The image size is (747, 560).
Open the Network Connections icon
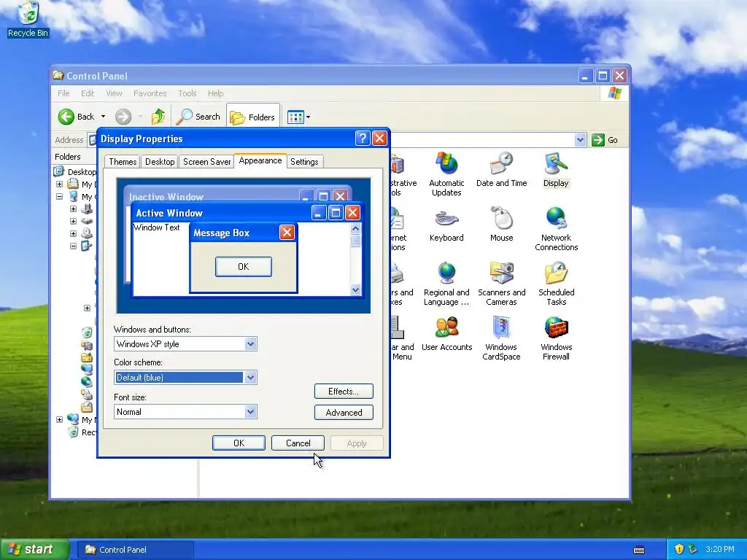556,228
